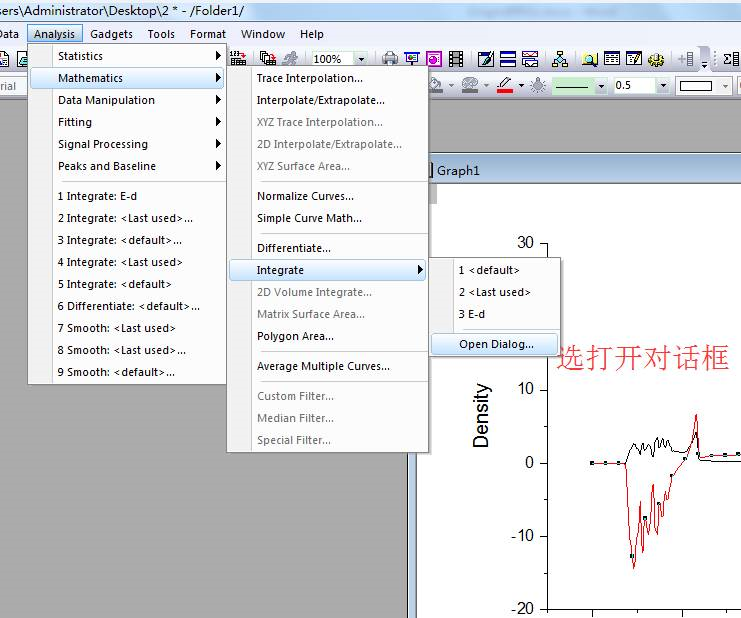Image resolution: width=741 pixels, height=618 pixels.
Task: Open the 100% zoom level dropdown
Action: [361, 59]
